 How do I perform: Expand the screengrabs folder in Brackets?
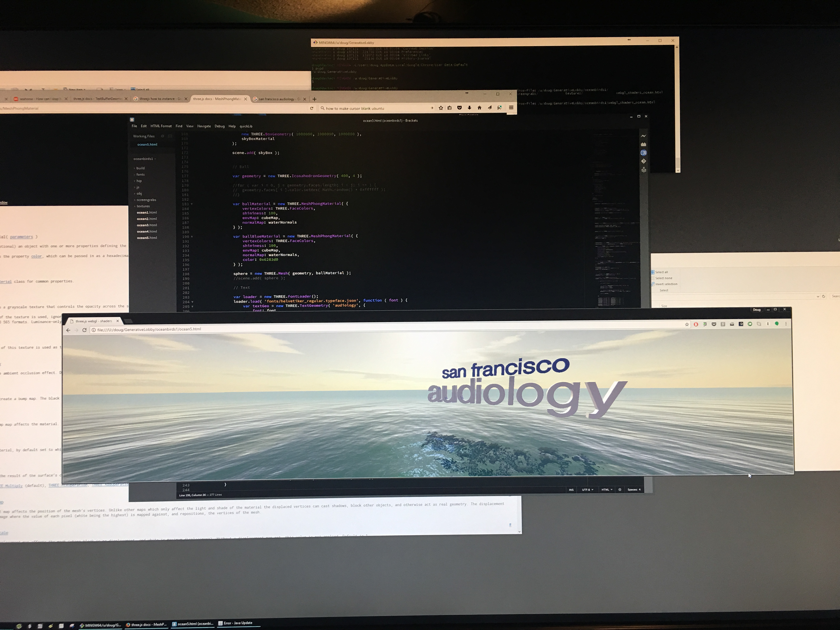click(x=135, y=200)
